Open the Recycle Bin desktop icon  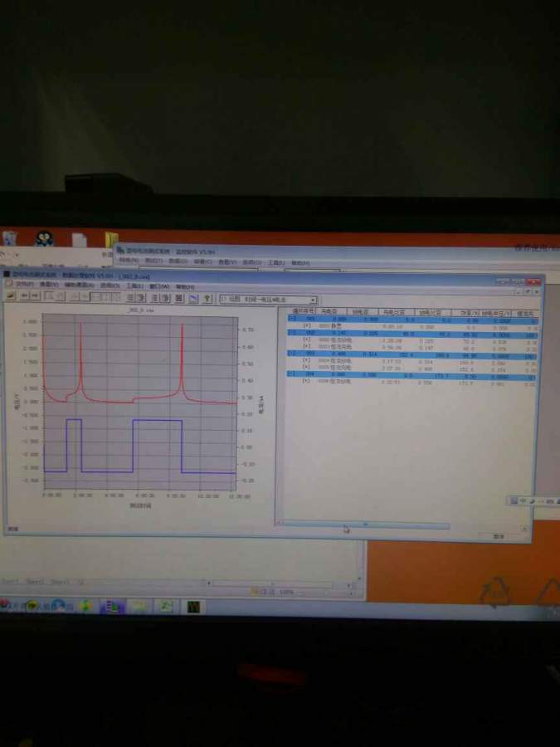tap(10, 237)
